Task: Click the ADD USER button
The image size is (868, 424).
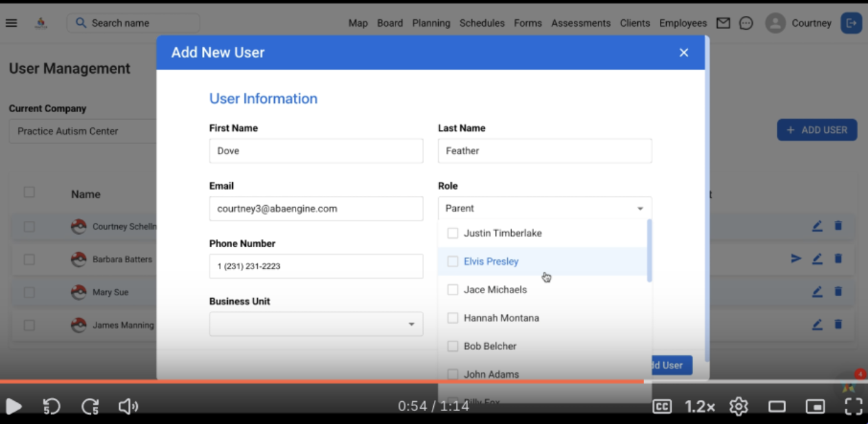Action: [x=817, y=129]
